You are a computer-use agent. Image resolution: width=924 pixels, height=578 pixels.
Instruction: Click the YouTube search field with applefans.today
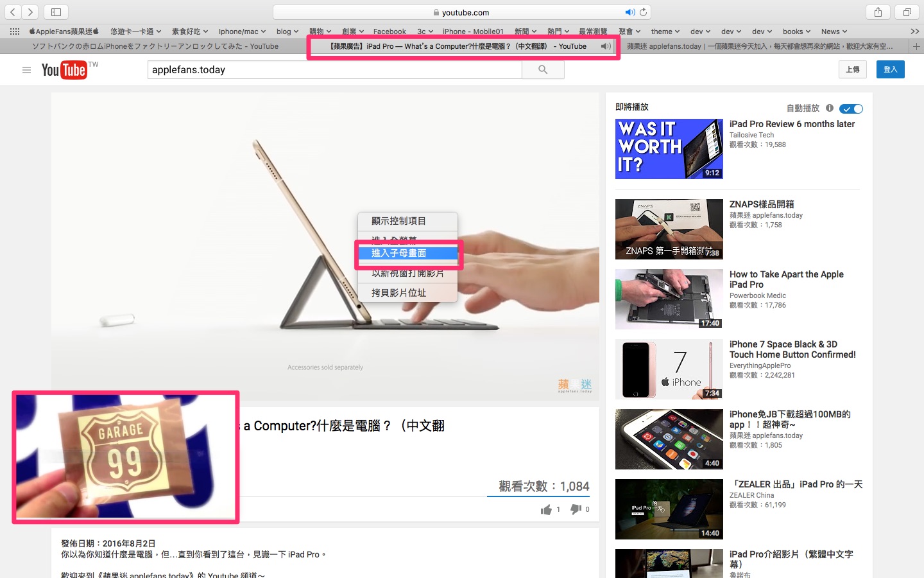tap(334, 70)
